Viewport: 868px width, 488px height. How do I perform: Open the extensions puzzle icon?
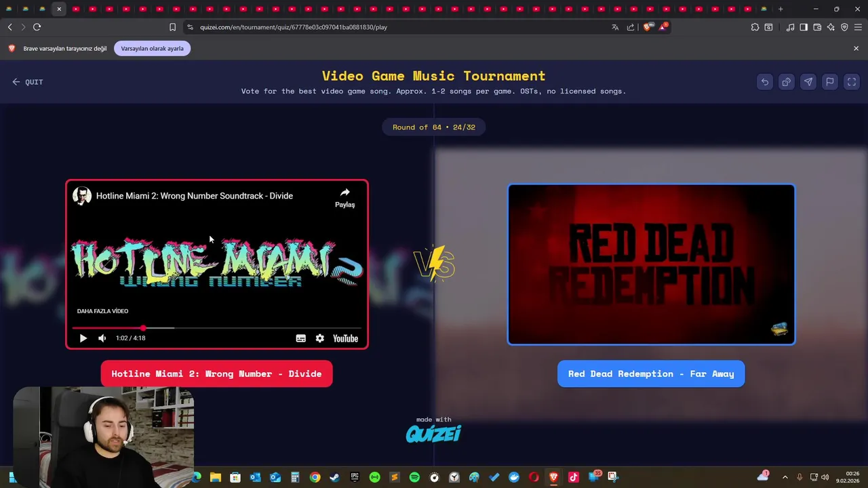(755, 27)
